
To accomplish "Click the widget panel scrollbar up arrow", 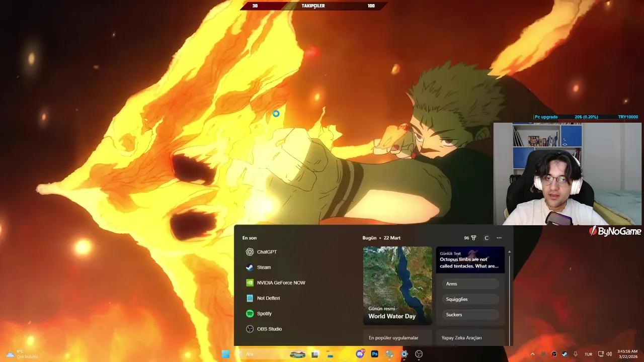I will pos(509,251).
